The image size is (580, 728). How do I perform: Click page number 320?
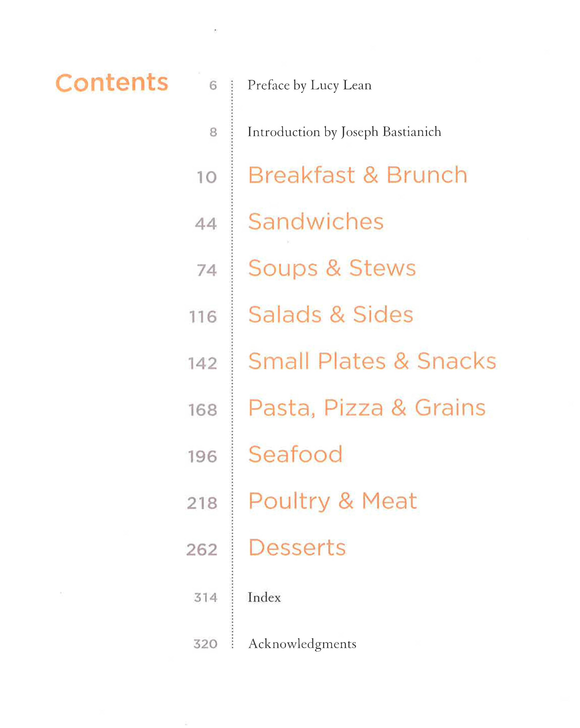(205, 644)
